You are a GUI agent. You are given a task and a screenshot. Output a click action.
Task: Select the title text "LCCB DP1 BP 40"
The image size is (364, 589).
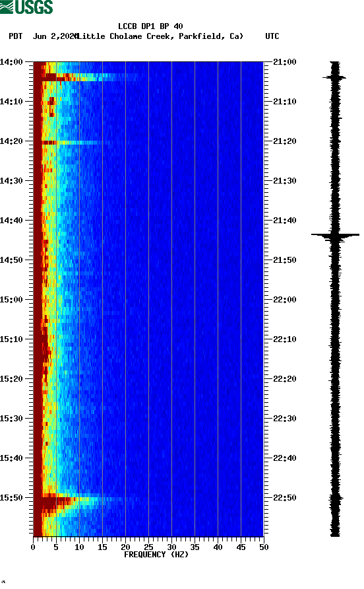pos(150,26)
